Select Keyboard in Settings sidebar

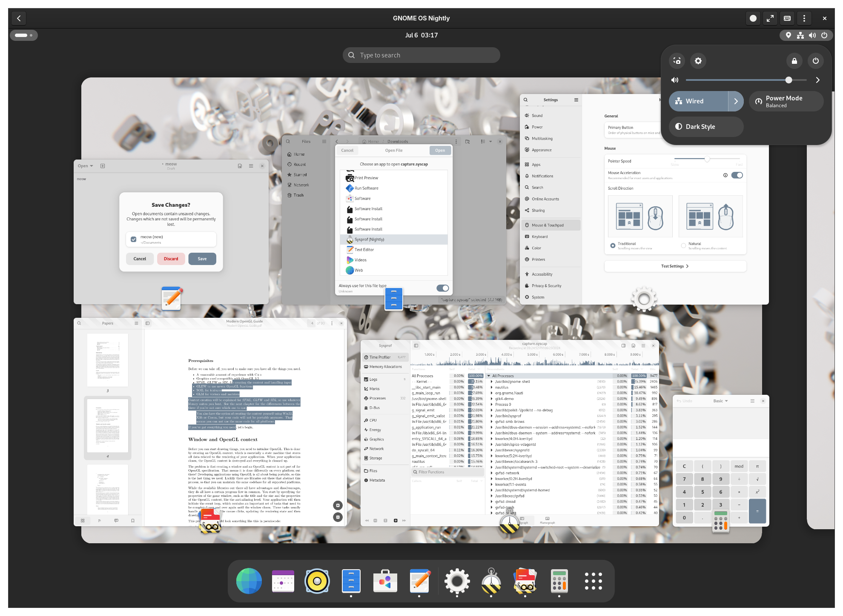pyautogui.click(x=539, y=237)
